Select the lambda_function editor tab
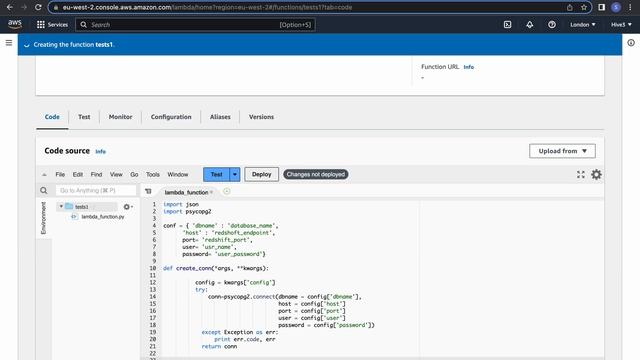Viewport: 640px width, 360px height. tap(187, 192)
